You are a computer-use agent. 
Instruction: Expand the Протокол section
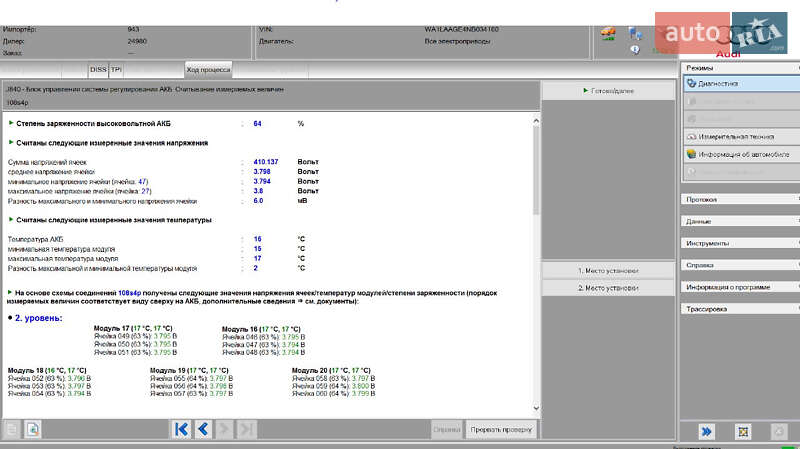[x=740, y=198]
